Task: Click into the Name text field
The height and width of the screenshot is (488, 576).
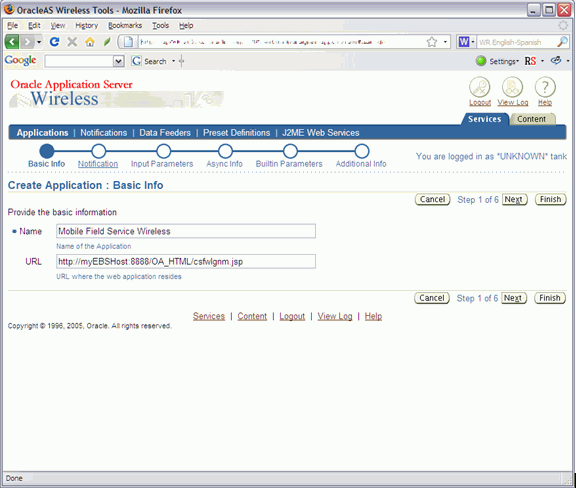Action: [186, 231]
